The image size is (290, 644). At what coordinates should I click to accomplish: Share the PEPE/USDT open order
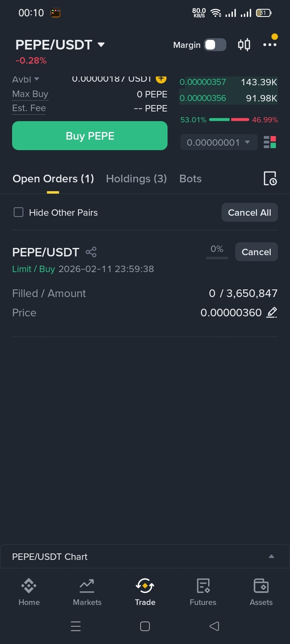91,252
